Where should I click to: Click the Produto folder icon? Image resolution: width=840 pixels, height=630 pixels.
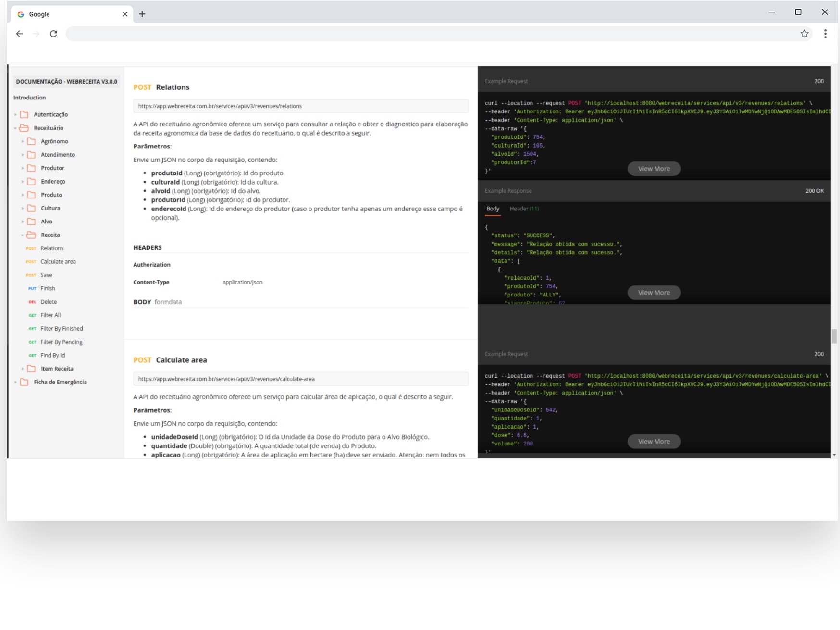coord(31,195)
